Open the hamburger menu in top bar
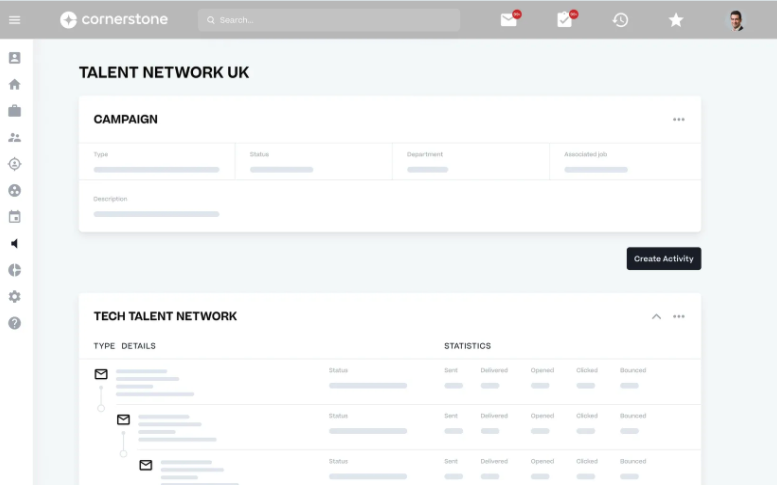The image size is (777, 485). [x=14, y=20]
